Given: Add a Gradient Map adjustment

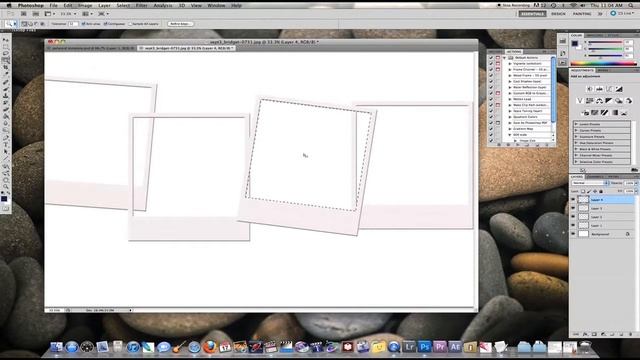Looking at the screenshot, I should tap(614, 113).
